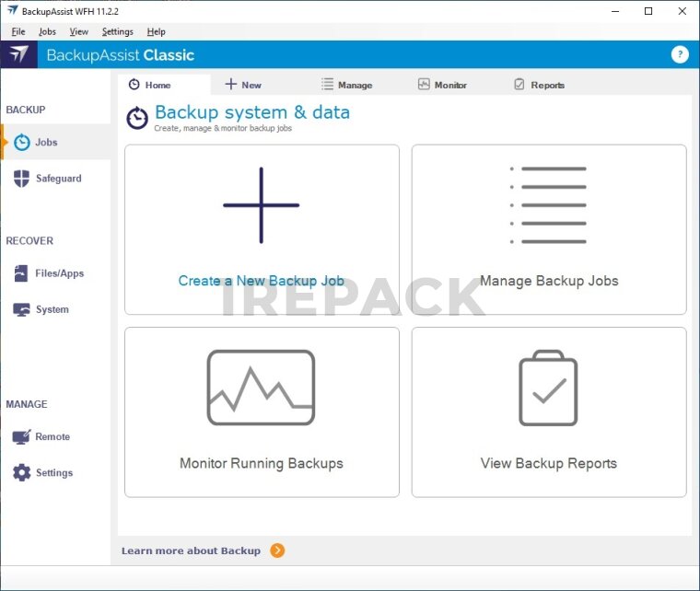
Task: Switch to the New tab
Action: (243, 85)
